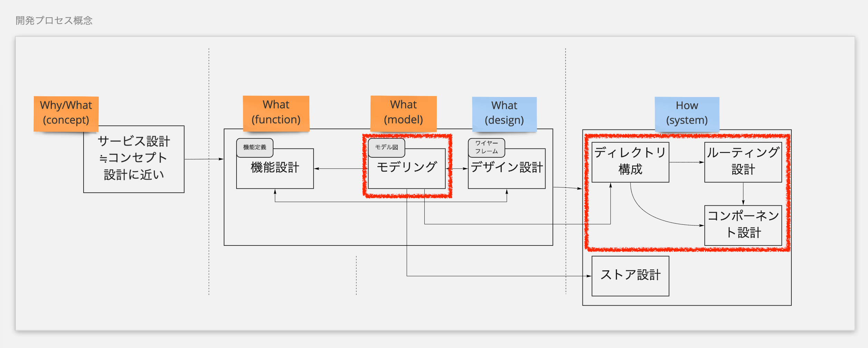Image resolution: width=868 pixels, height=348 pixels.
Task: Click the arrow leaving the サービス設計 box
Action: (204, 159)
